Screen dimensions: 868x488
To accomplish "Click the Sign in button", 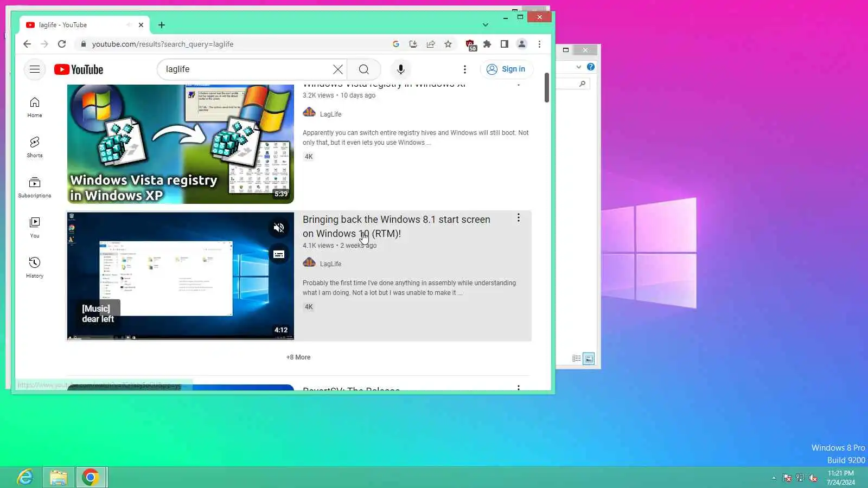I will (x=506, y=69).
